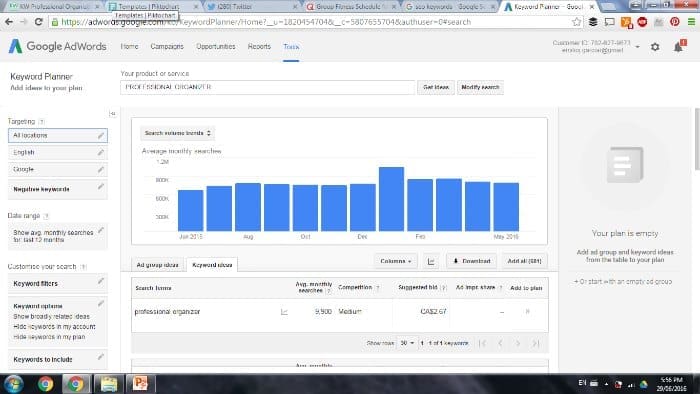Click the Get ideas button

click(436, 87)
